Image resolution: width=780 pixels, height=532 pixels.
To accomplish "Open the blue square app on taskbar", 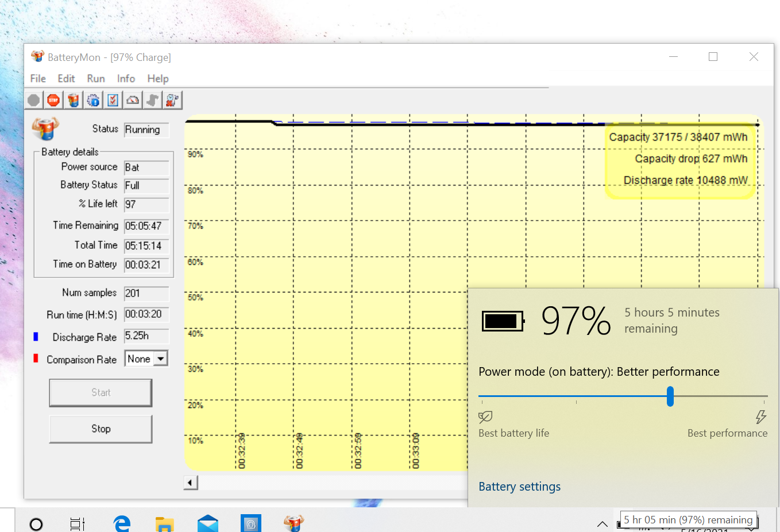I will click(251, 523).
